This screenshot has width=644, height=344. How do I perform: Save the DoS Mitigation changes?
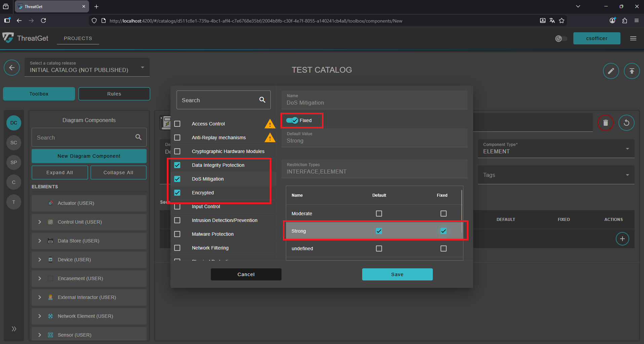[x=397, y=274]
